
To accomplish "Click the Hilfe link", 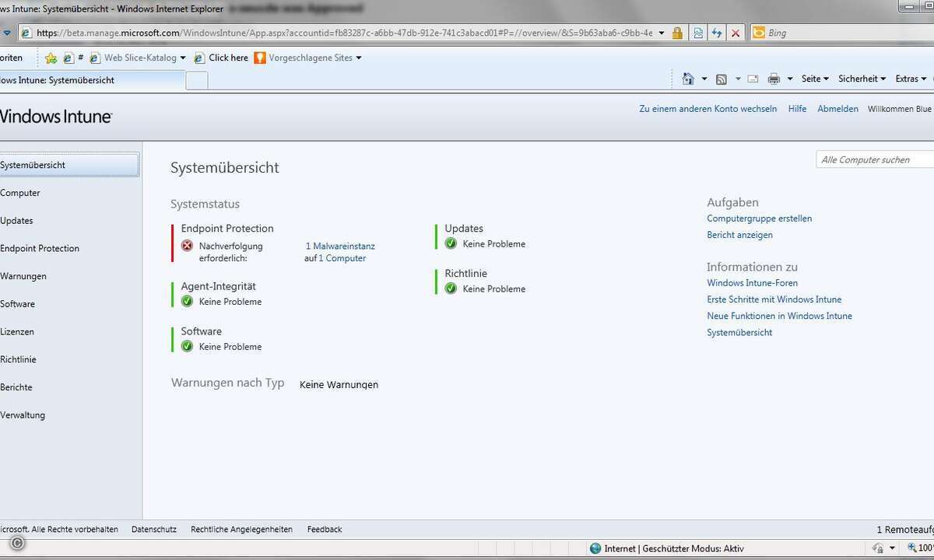I will [797, 109].
